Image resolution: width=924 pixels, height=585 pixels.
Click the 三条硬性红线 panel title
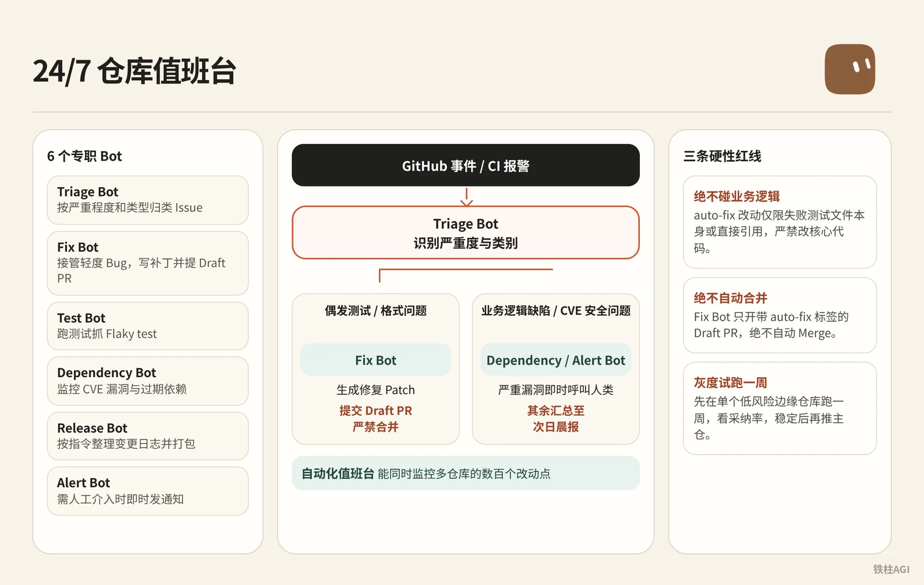tap(722, 156)
